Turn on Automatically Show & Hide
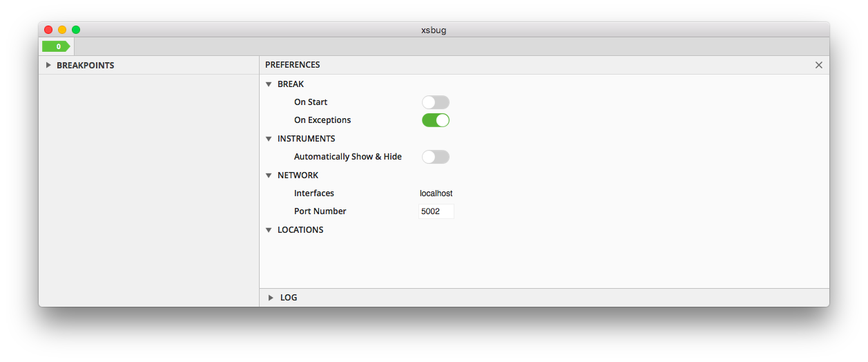This screenshot has height=362, width=868. 436,157
